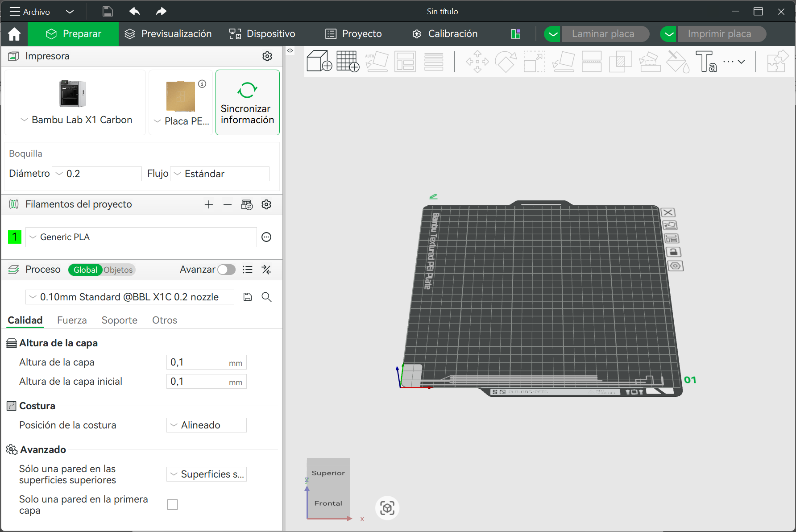Image resolution: width=796 pixels, height=532 pixels.
Task: Open the Generic PLA filament dropdown
Action: point(141,237)
